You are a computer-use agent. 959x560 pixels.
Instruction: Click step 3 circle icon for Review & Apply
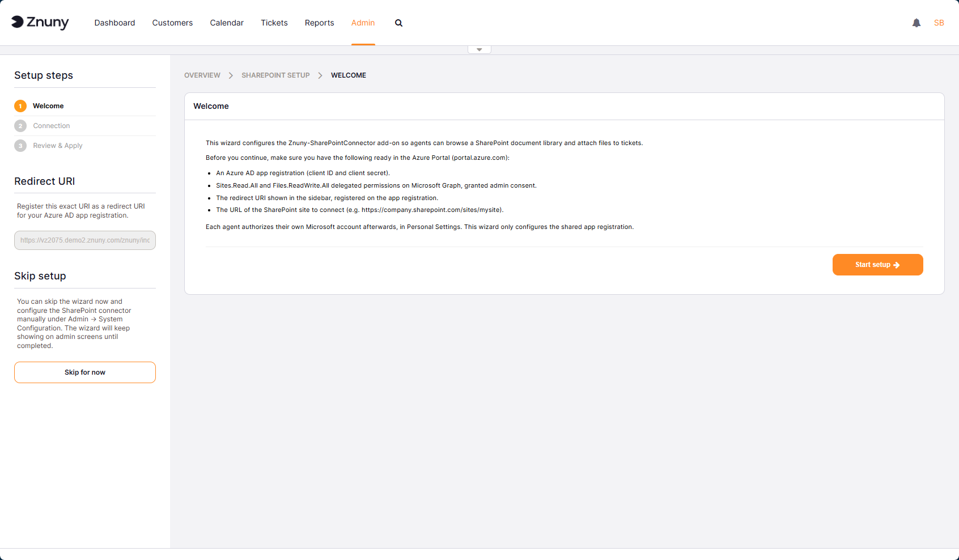20,146
